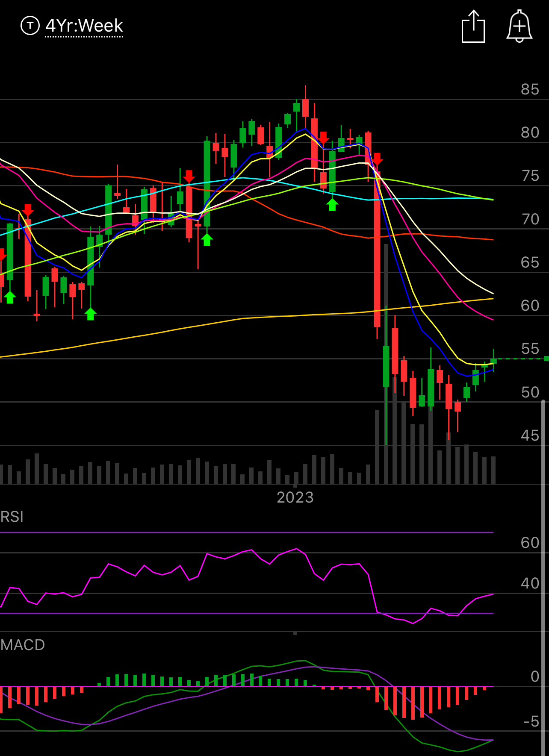549x756 pixels.
Task: Click the 45 price axis label
Action: pos(530,435)
